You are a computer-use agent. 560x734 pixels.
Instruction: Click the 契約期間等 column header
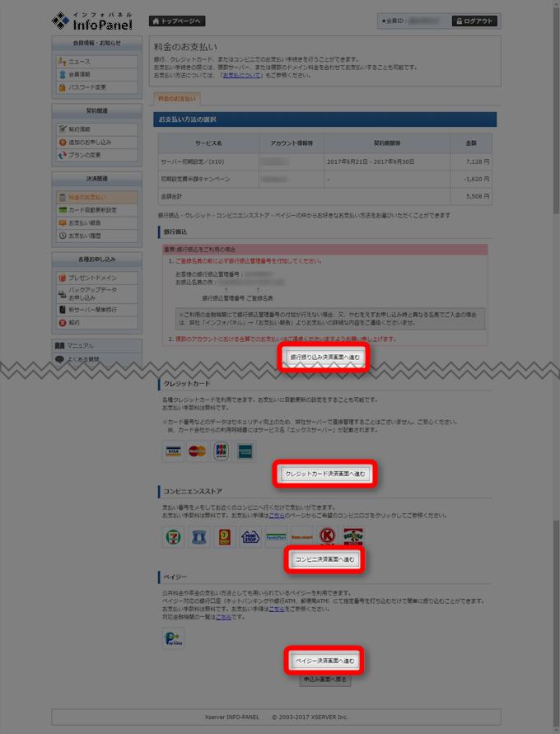[387, 143]
